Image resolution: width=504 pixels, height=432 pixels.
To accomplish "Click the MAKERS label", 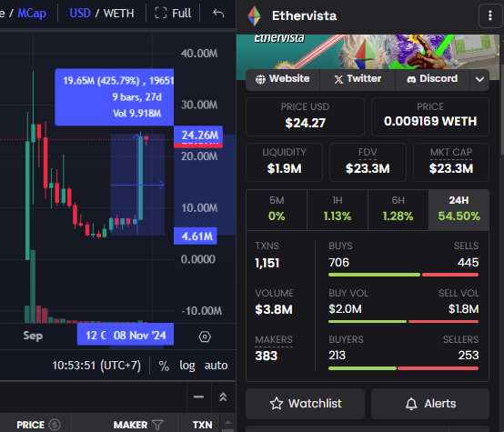I will point(274,340).
